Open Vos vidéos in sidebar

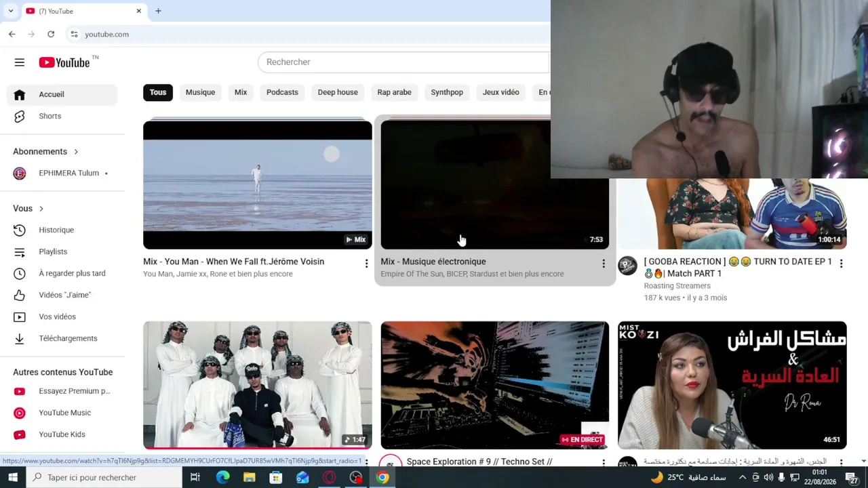pos(62,317)
